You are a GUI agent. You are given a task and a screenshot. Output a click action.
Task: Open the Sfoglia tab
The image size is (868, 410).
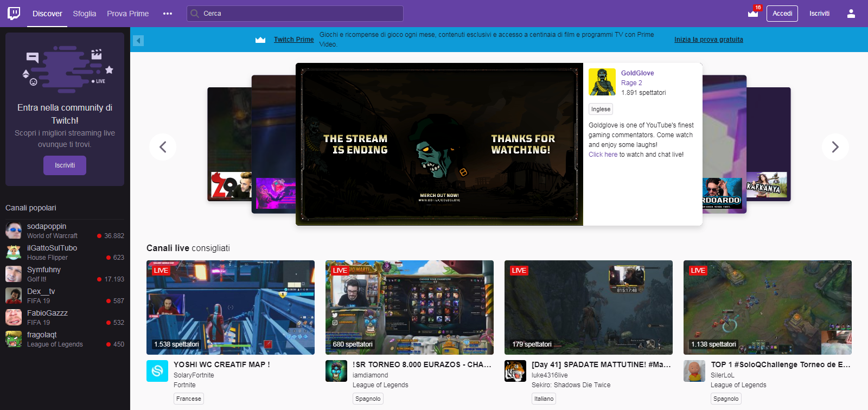point(85,14)
